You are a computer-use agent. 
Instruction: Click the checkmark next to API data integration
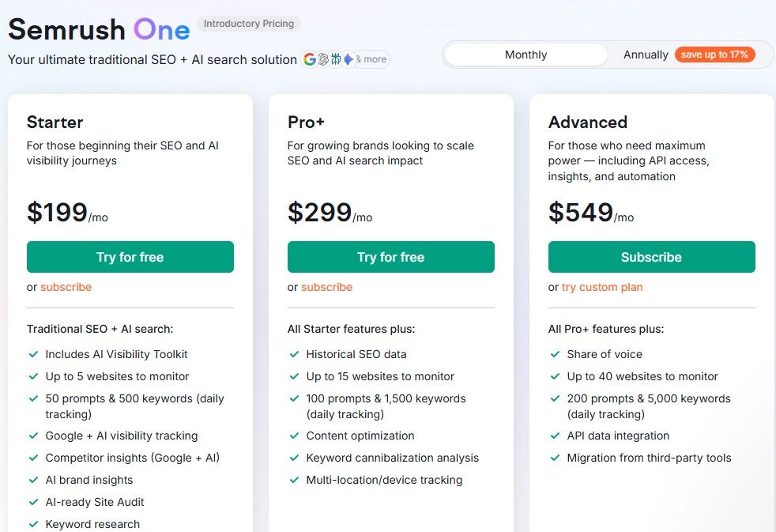click(x=556, y=436)
